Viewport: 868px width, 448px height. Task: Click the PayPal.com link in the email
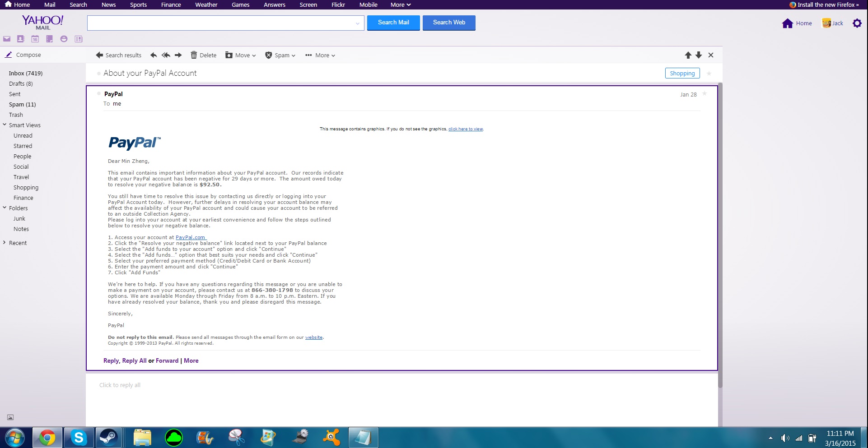click(x=190, y=237)
